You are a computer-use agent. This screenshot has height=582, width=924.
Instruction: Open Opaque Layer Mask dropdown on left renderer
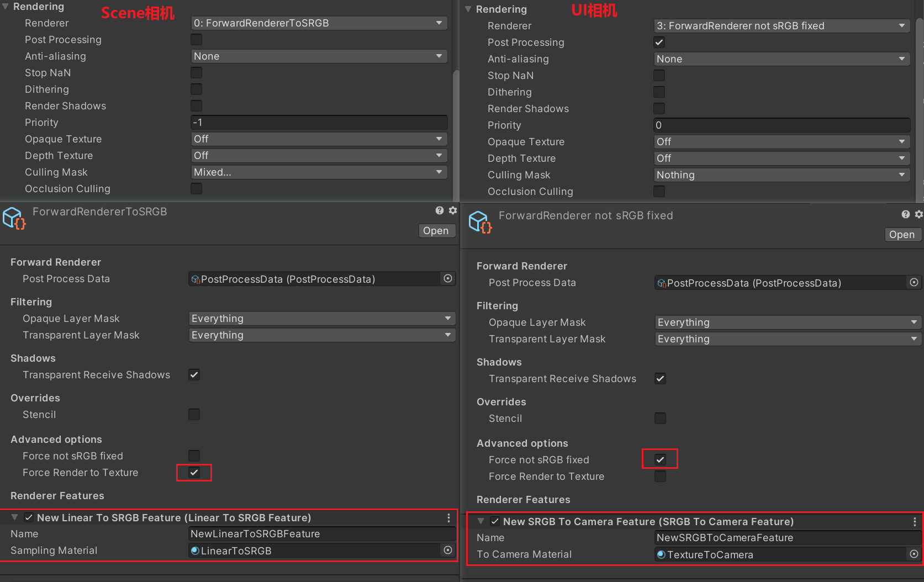point(321,319)
